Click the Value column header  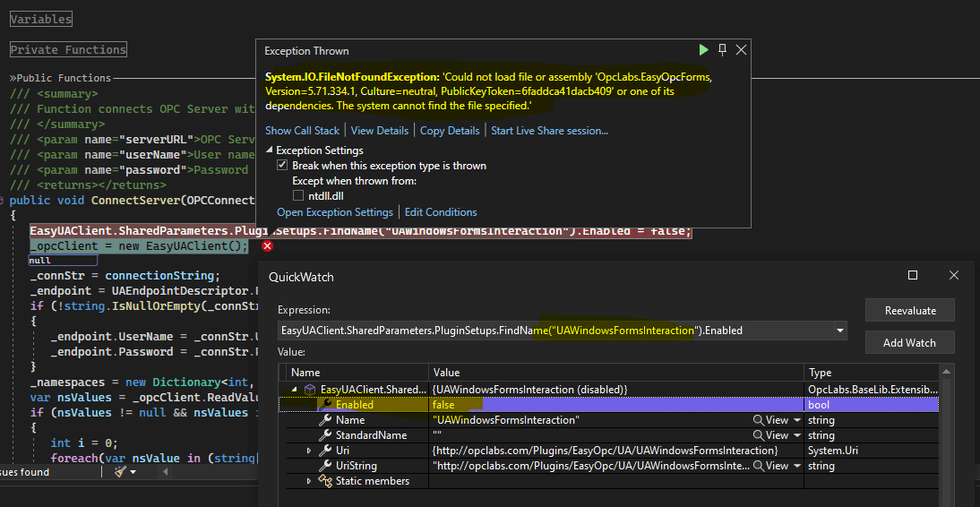pyautogui.click(x=616, y=373)
